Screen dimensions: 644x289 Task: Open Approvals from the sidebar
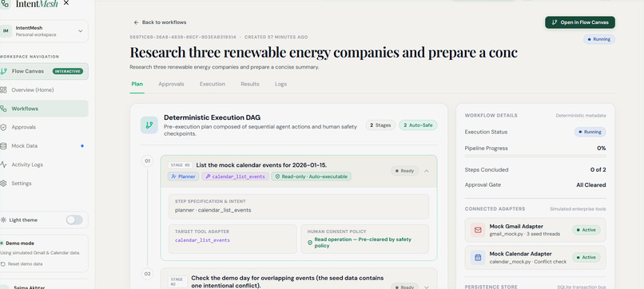coord(44,127)
